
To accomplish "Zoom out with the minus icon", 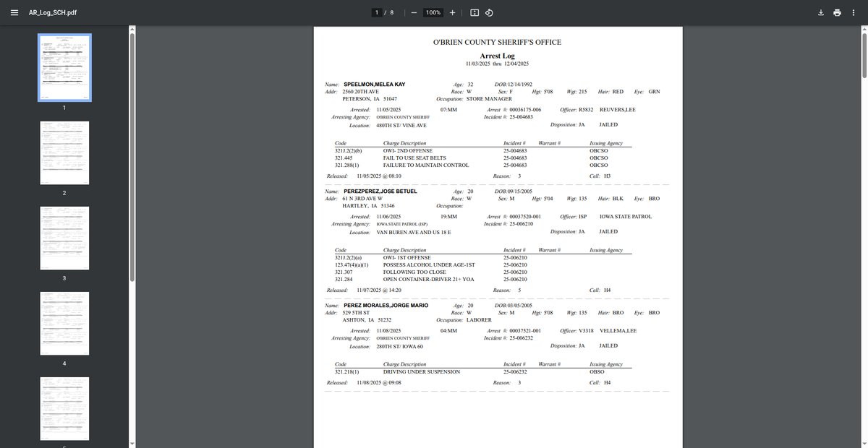I will (x=414, y=12).
